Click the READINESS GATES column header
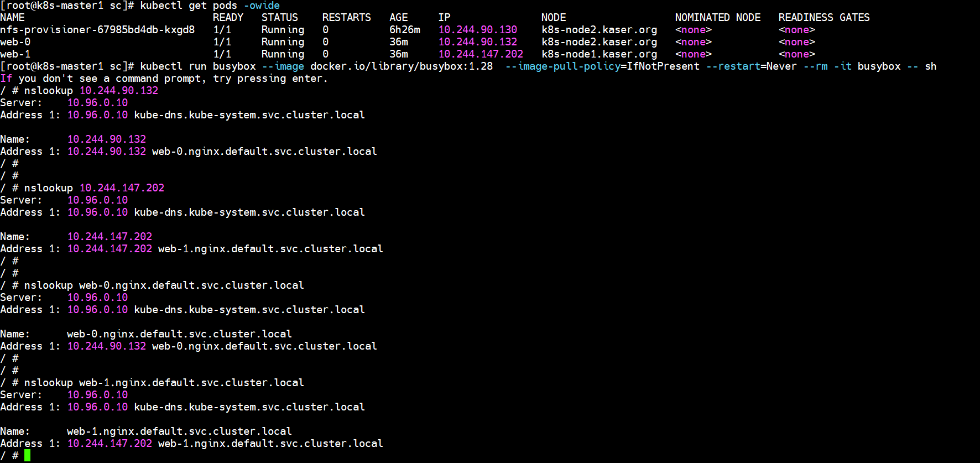The height and width of the screenshot is (463, 980). point(824,18)
